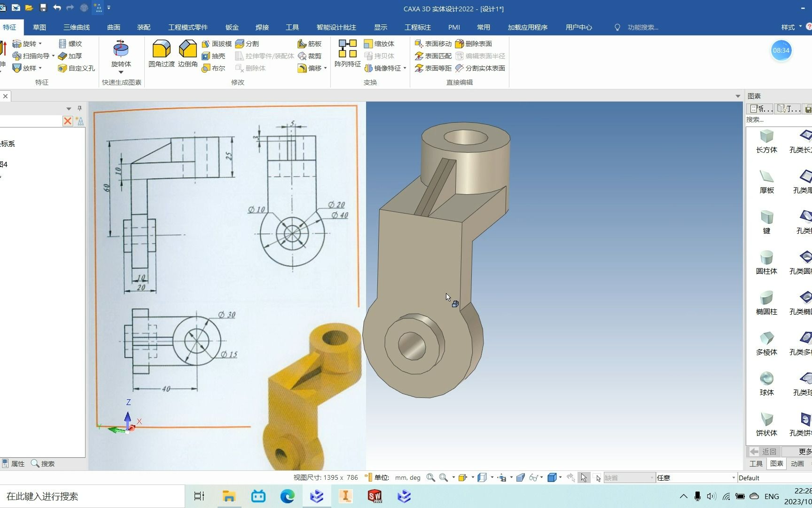
Task: Open the Default configuration combo box
Action: 774,477
